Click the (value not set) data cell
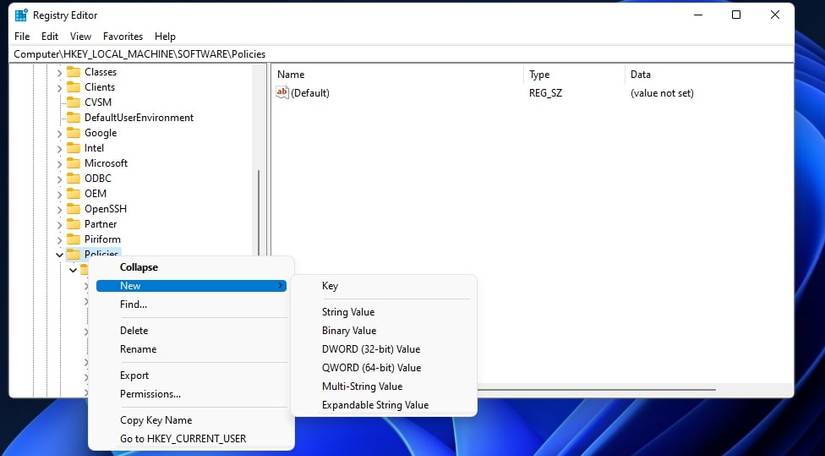Viewport: 825px width, 456px height. pyautogui.click(x=662, y=93)
